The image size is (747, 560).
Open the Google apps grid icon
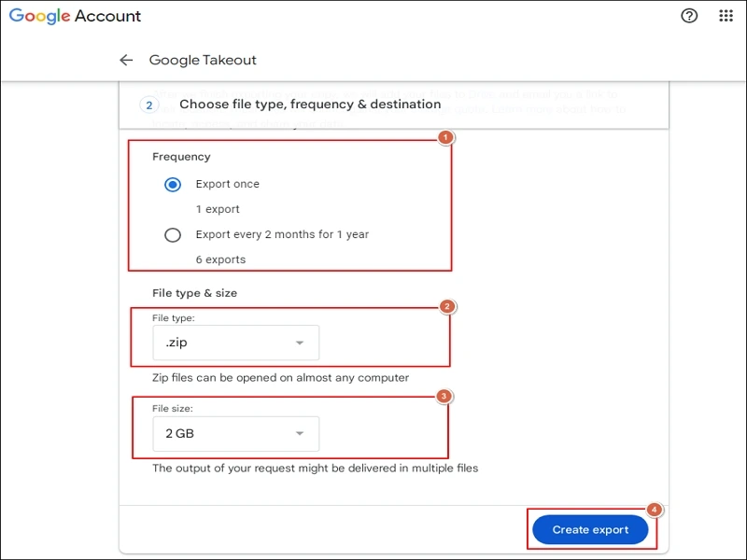tap(726, 16)
